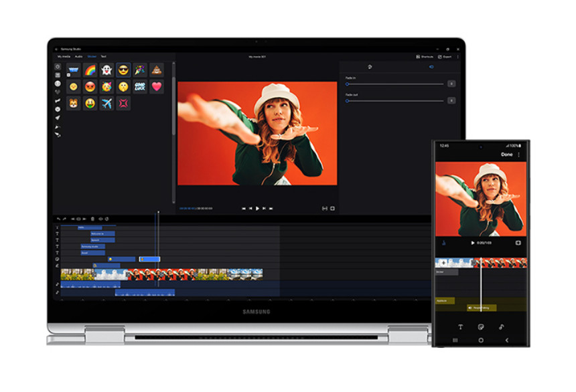Open the Shortcuts button on laptop

point(425,57)
